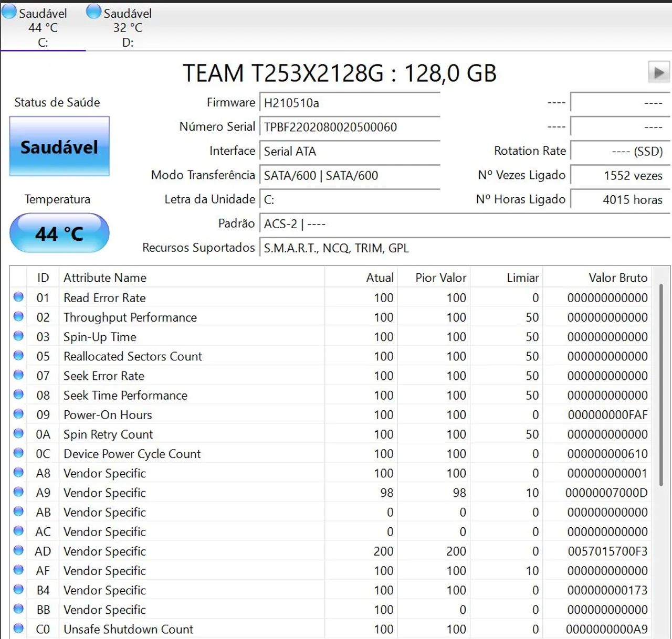
Task: Click the Firmware field H210510a
Action: point(350,103)
